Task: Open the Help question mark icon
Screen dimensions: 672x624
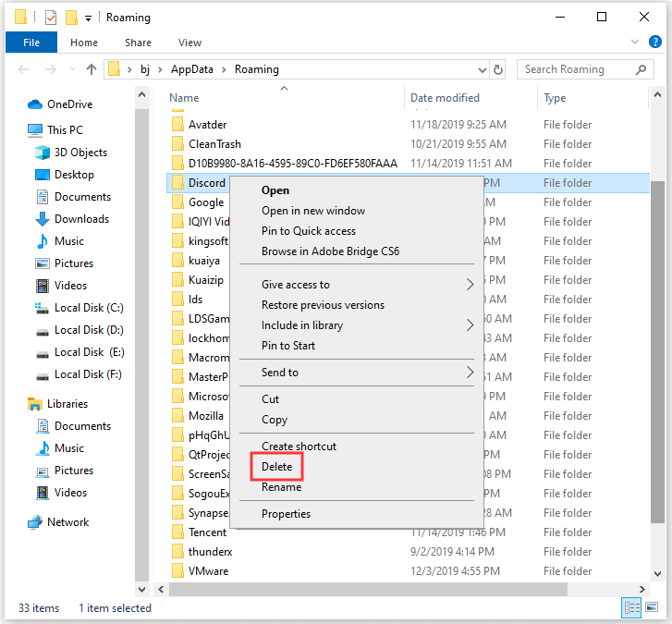Action: [x=654, y=42]
